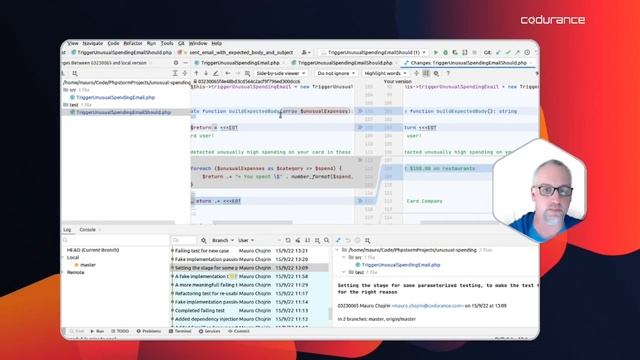The width and height of the screenshot is (640, 360).
Task: Click the group-by icon in commit details toolbar
Action: (367, 240)
